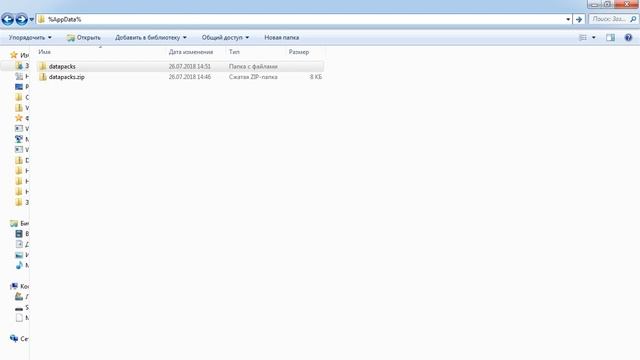Select the datapacks.zip file
This screenshot has width=640, height=360.
pos(180,77)
